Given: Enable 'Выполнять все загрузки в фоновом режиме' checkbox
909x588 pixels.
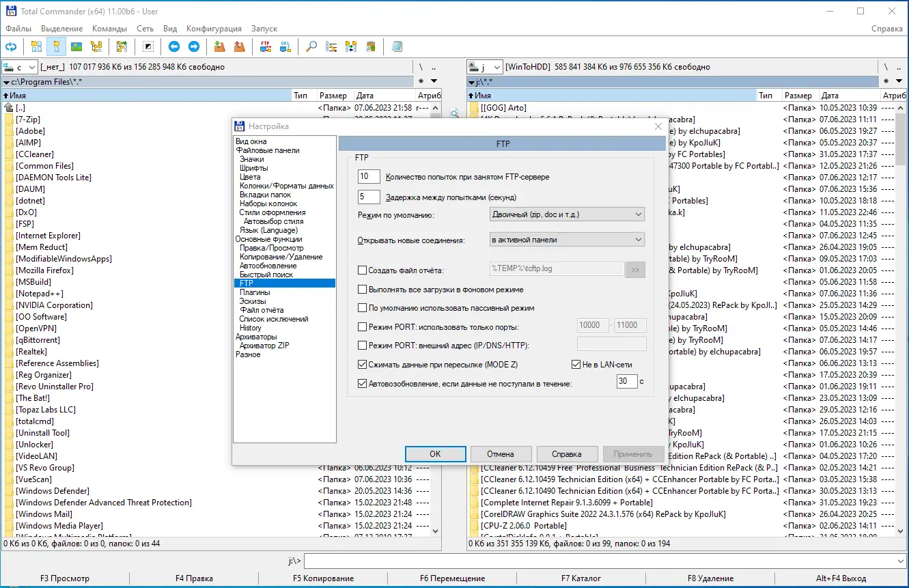Looking at the screenshot, I should point(363,290).
